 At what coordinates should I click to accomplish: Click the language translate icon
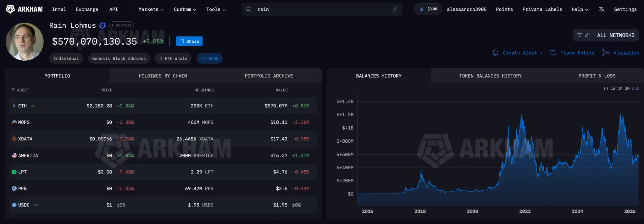tap(601, 9)
